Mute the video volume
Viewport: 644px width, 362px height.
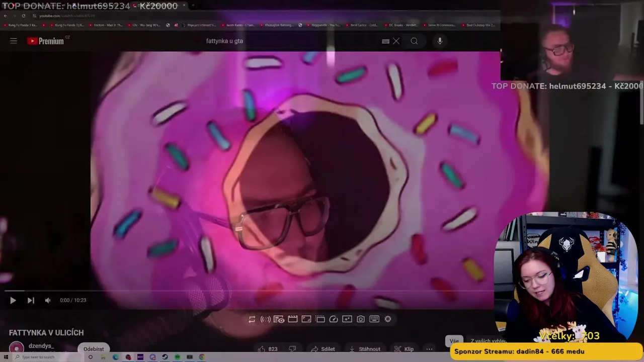point(48,300)
